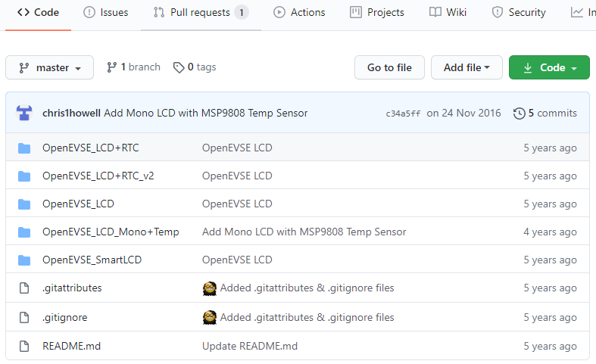Click the Issues circle icon

click(x=89, y=13)
